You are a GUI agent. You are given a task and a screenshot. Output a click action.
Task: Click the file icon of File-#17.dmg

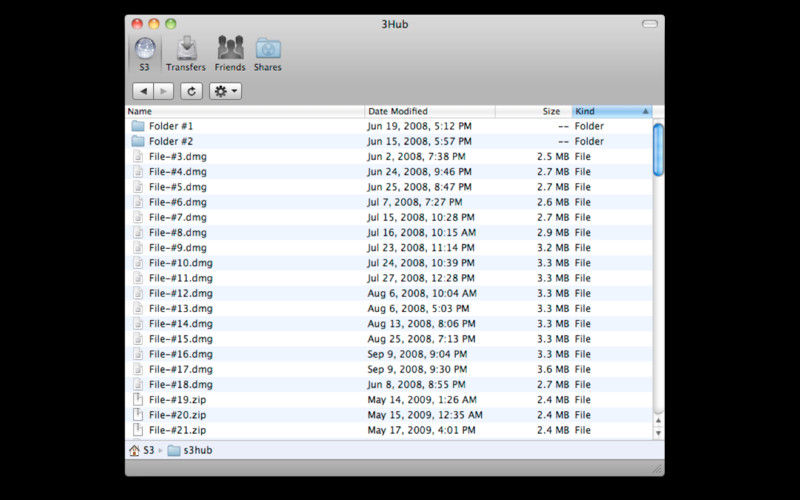[x=138, y=369]
